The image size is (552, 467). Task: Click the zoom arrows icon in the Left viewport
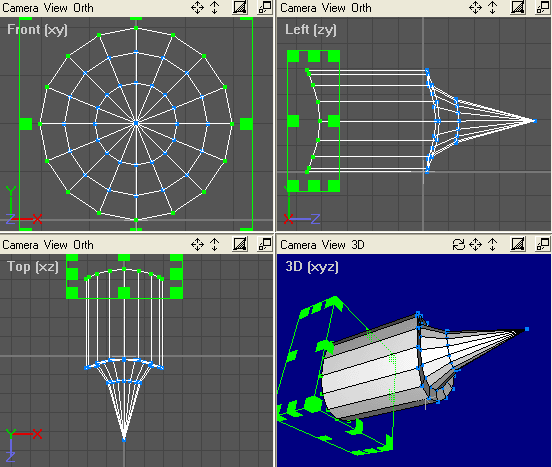coord(493,7)
